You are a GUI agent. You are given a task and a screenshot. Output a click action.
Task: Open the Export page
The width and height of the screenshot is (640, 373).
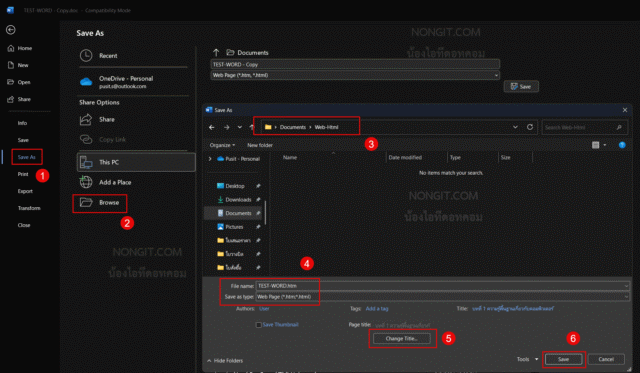click(25, 191)
